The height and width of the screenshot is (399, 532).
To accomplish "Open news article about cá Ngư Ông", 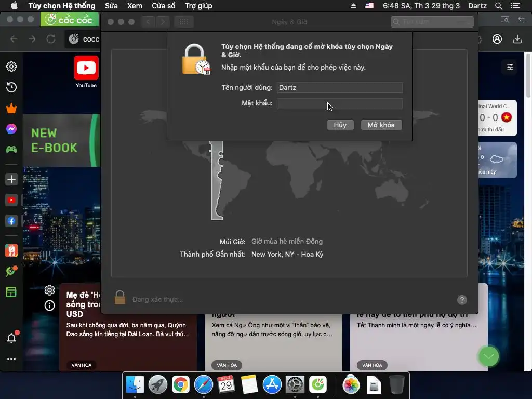I will [x=273, y=342].
